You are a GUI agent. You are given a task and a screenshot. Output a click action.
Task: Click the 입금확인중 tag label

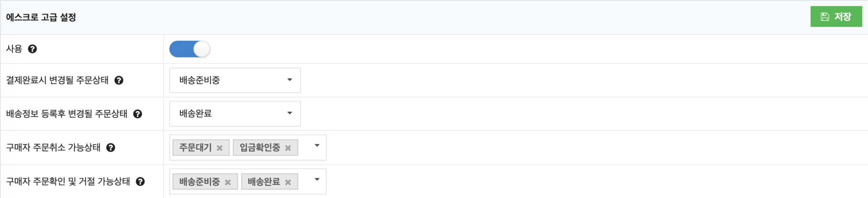pyautogui.click(x=260, y=148)
